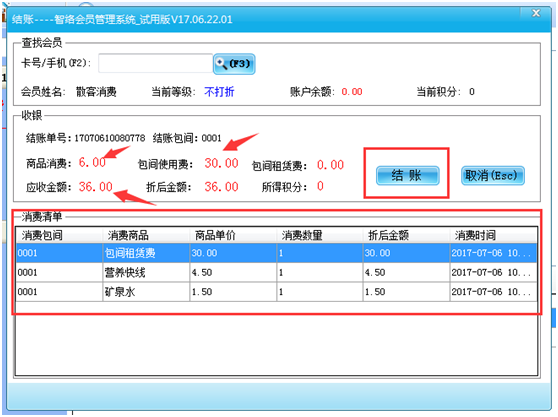Close the checkout dialog window

point(536,14)
